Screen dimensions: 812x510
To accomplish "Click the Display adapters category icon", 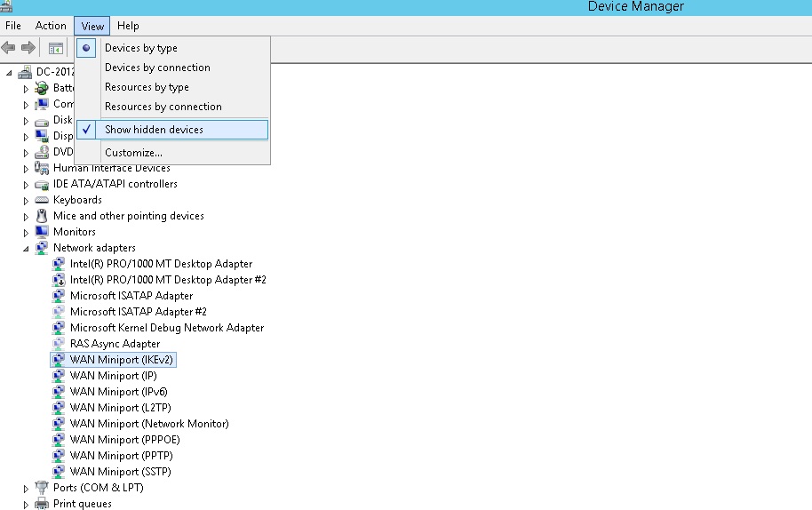I will click(x=42, y=136).
